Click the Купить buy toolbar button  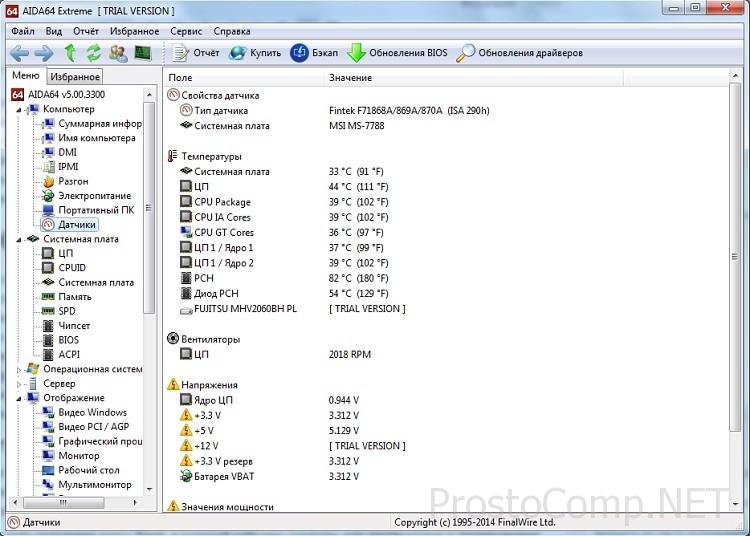coord(254,53)
